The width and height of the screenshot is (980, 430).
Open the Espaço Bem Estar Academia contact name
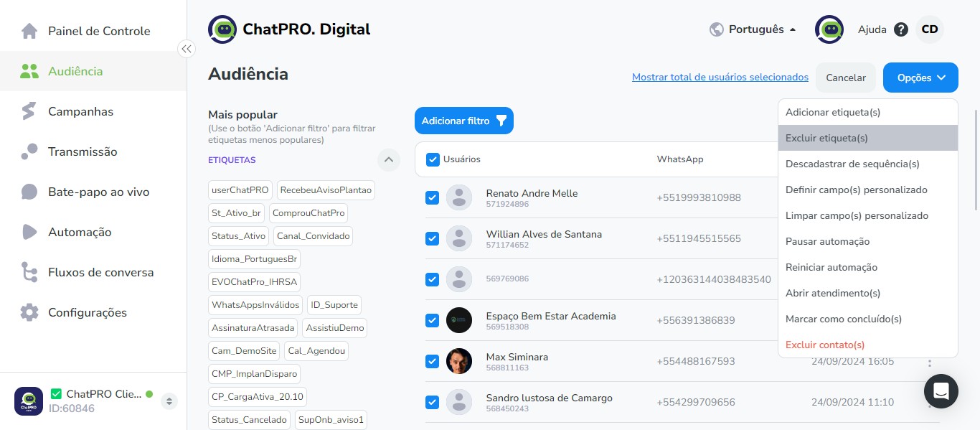[551, 316]
